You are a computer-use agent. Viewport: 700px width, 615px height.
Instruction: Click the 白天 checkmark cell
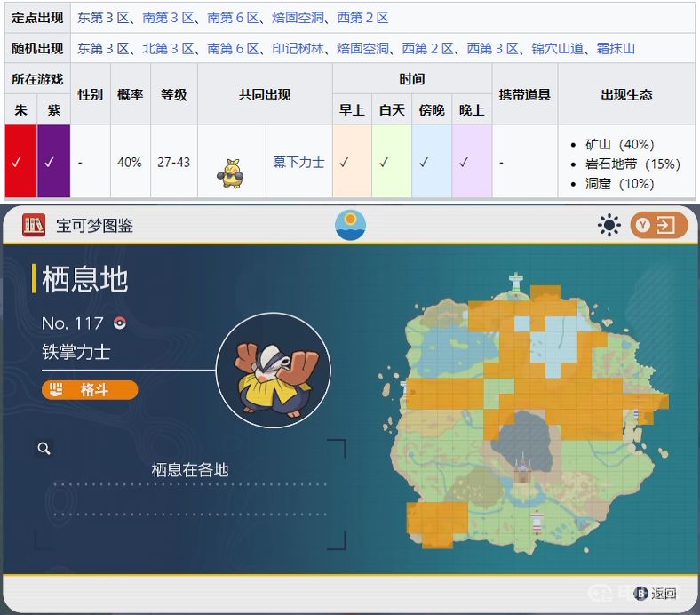[392, 161]
